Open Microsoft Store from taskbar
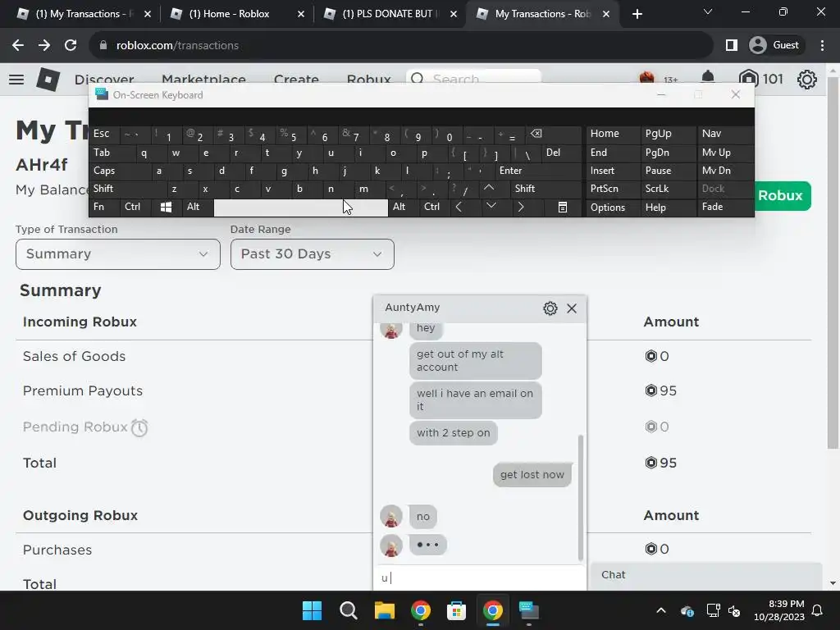The height and width of the screenshot is (630, 840). (x=456, y=610)
